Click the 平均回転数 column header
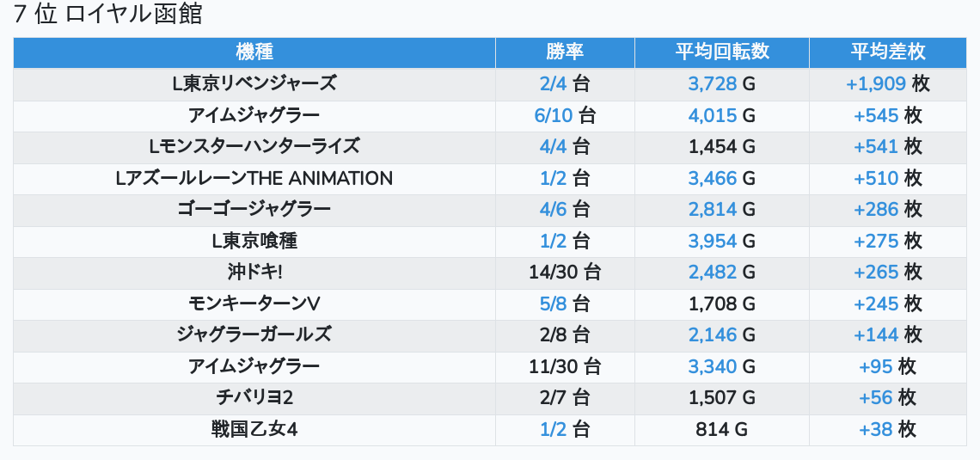The height and width of the screenshot is (460, 980). coord(721,52)
